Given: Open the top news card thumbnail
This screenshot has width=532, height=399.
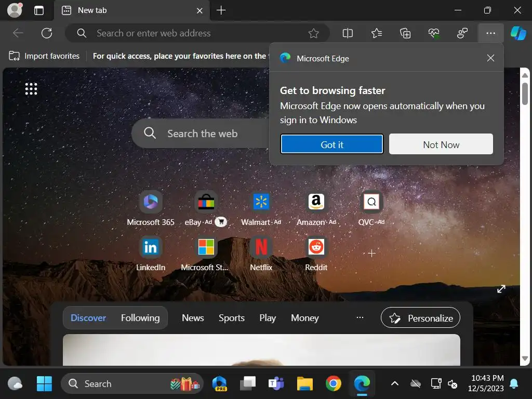Looking at the screenshot, I should pos(261,350).
